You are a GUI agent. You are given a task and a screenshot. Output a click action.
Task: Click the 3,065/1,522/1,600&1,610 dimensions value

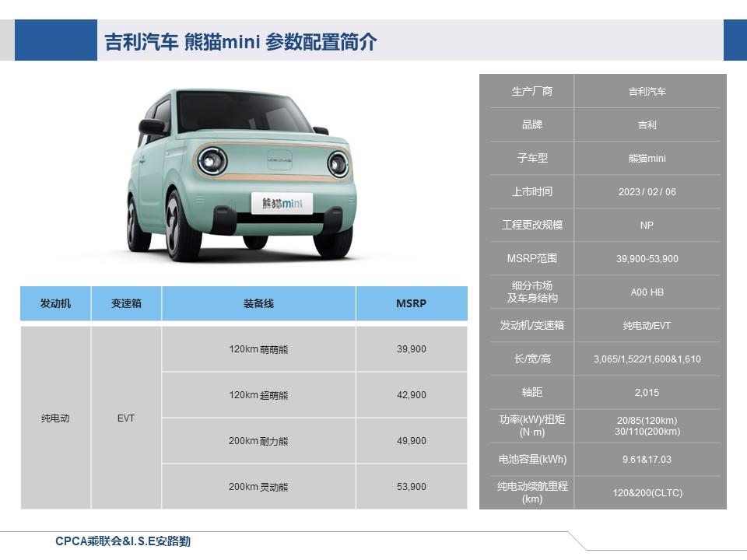[x=647, y=359]
